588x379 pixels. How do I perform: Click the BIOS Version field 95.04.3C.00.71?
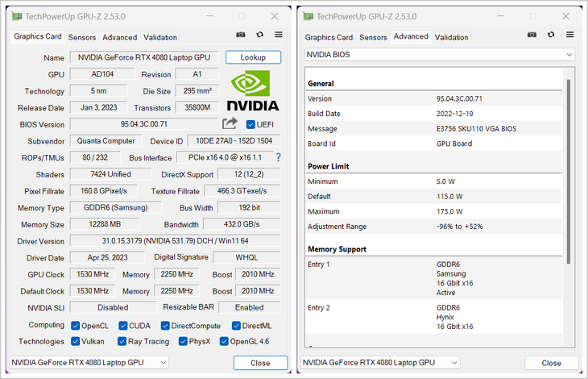point(144,124)
